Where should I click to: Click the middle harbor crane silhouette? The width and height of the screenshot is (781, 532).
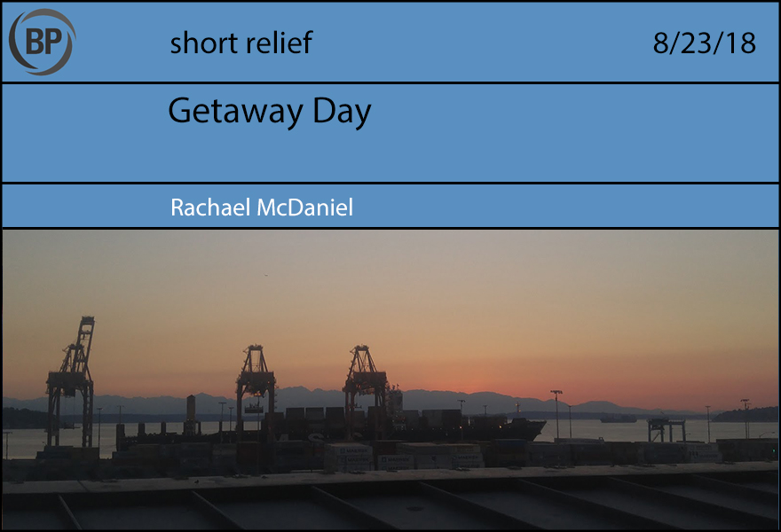tap(255, 381)
